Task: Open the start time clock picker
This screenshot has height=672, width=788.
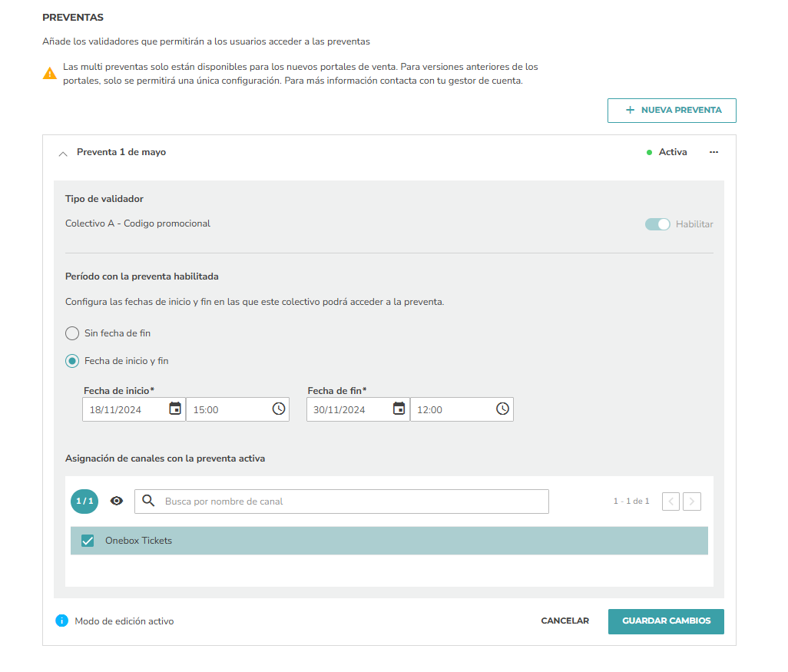Action: pos(279,409)
